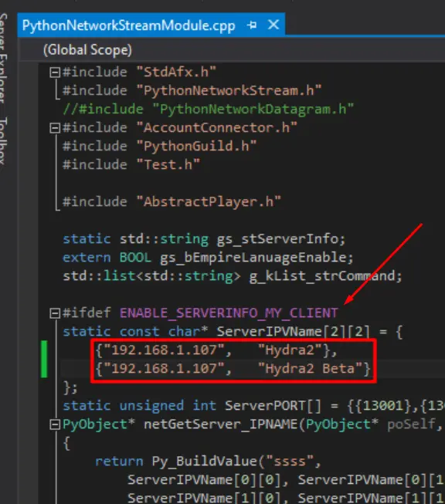This screenshot has height=504, width=445.
Task: Open the Toolbox side tab
Action: point(3,140)
